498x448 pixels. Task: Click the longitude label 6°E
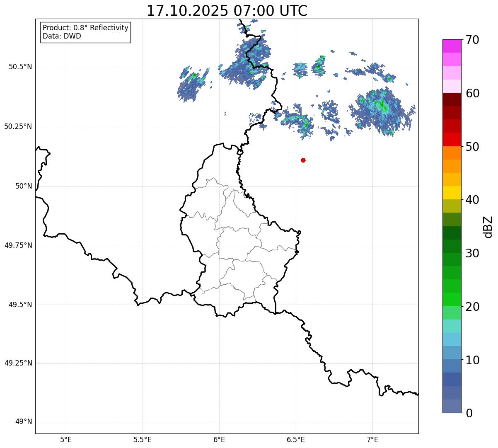[x=219, y=439]
